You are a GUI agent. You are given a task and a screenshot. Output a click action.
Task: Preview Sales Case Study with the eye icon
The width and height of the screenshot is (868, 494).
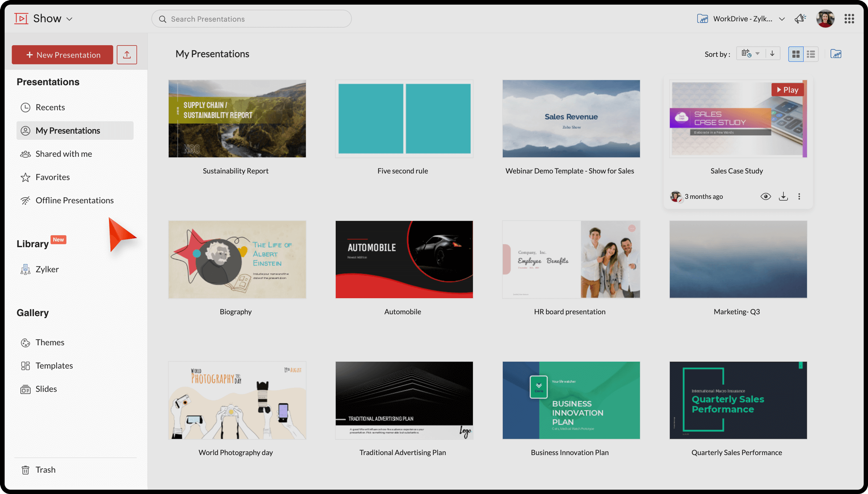(x=765, y=196)
